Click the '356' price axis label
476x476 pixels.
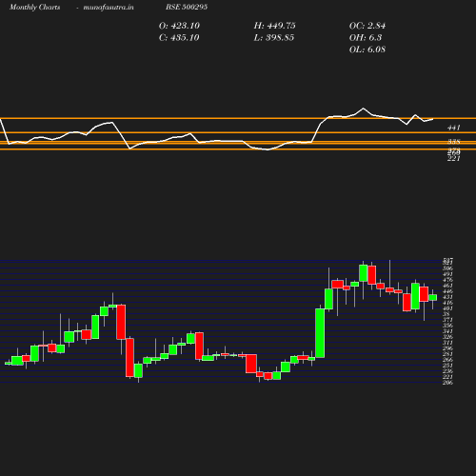click(x=447, y=326)
